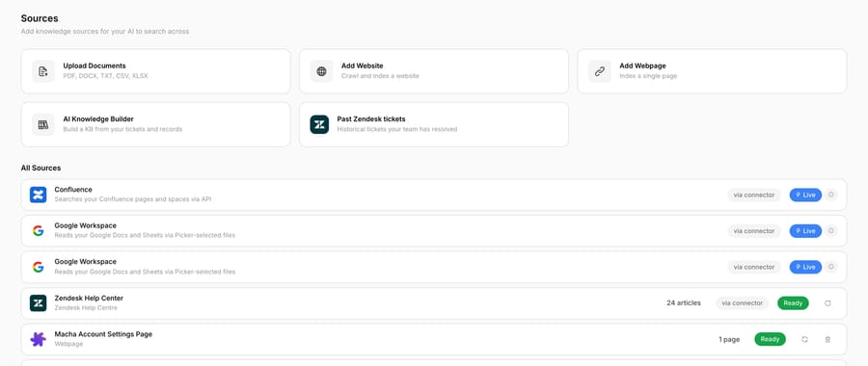Click the Live badge in the Confluence row
The height and width of the screenshot is (366, 868).
click(805, 196)
